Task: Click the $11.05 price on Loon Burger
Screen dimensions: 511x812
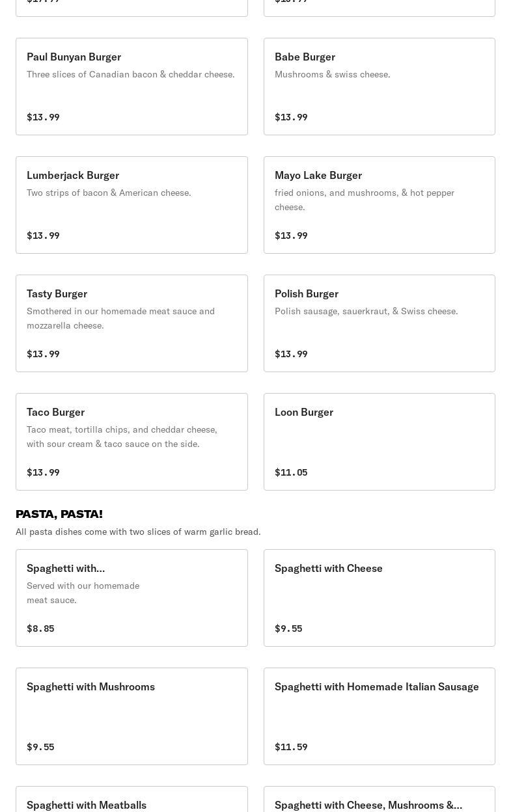Action: tap(291, 472)
